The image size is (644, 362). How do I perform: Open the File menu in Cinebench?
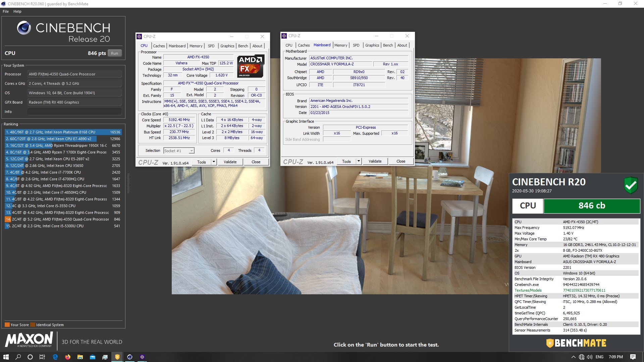click(6, 11)
